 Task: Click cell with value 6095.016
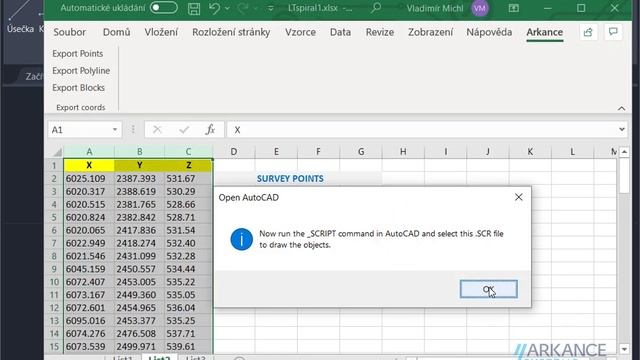point(89,321)
